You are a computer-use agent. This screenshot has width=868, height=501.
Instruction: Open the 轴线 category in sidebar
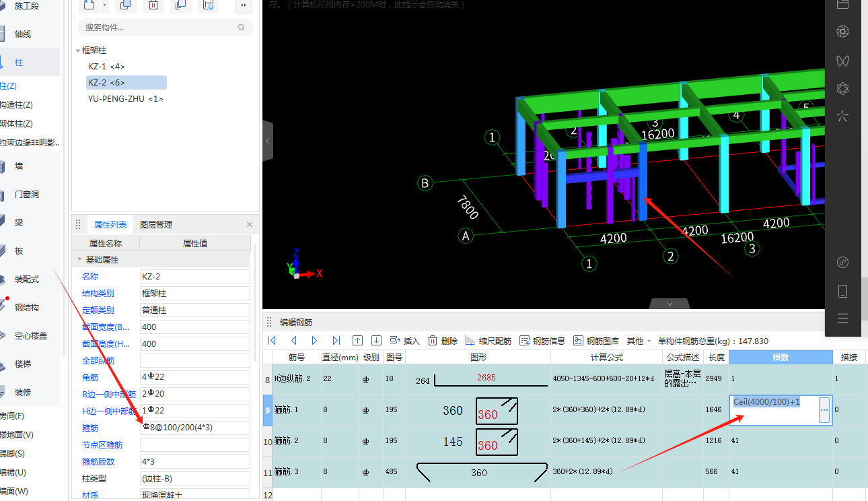pyautogui.click(x=23, y=34)
